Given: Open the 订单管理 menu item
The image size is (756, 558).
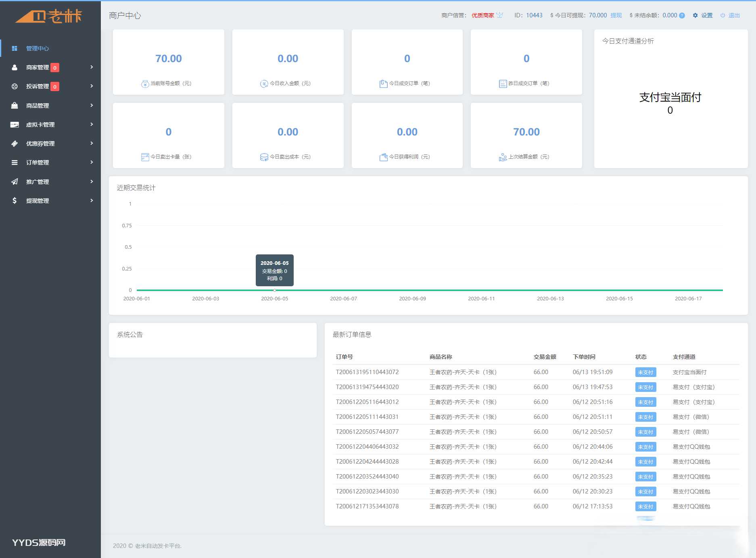Looking at the screenshot, I should click(38, 162).
